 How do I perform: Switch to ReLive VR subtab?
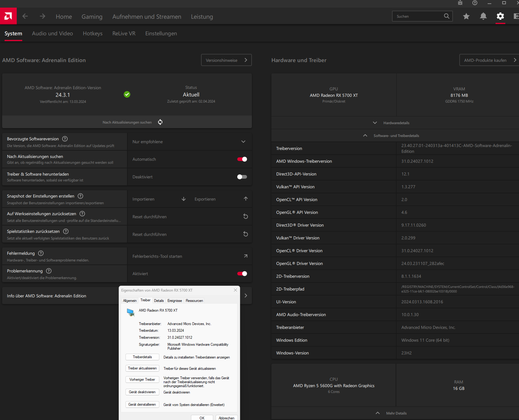(x=124, y=33)
